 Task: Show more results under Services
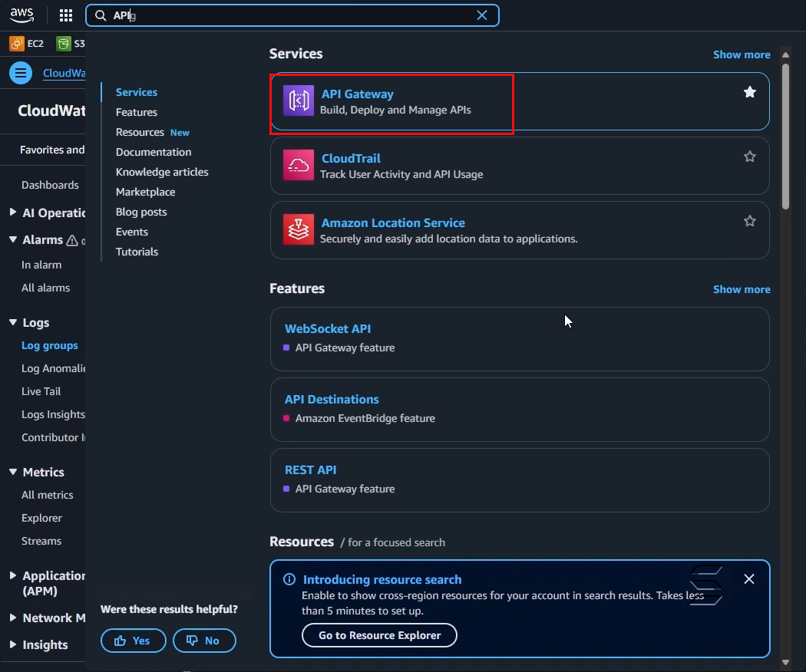pos(742,54)
